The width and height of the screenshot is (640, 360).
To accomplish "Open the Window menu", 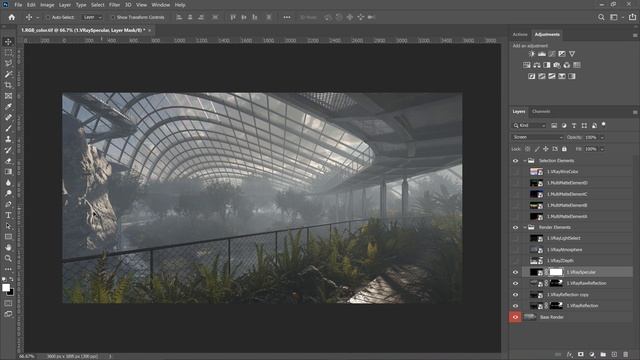I will (160, 5).
